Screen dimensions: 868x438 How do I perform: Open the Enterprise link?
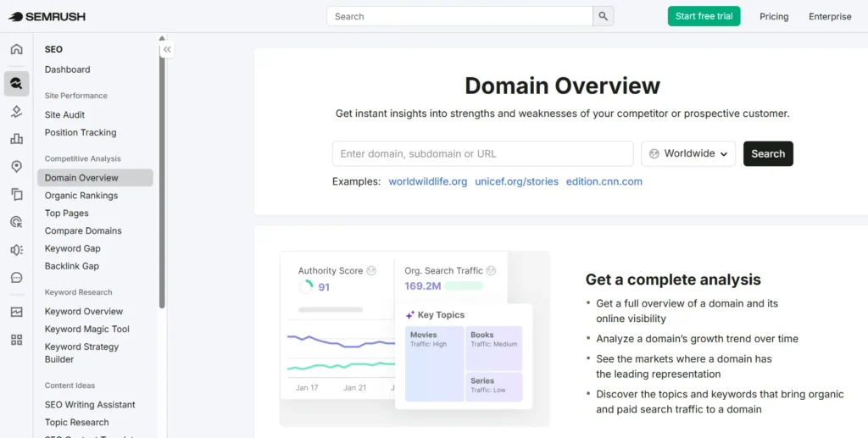coord(830,17)
